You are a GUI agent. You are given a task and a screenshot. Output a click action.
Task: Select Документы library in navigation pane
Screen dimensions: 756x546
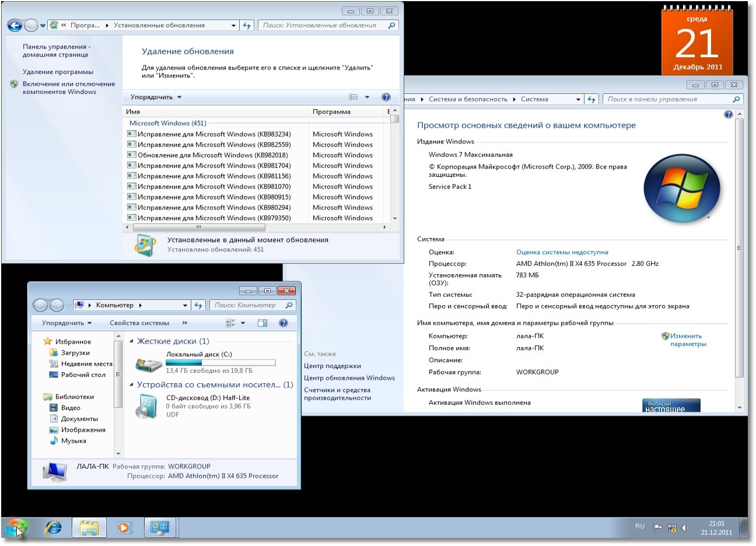[73, 419]
